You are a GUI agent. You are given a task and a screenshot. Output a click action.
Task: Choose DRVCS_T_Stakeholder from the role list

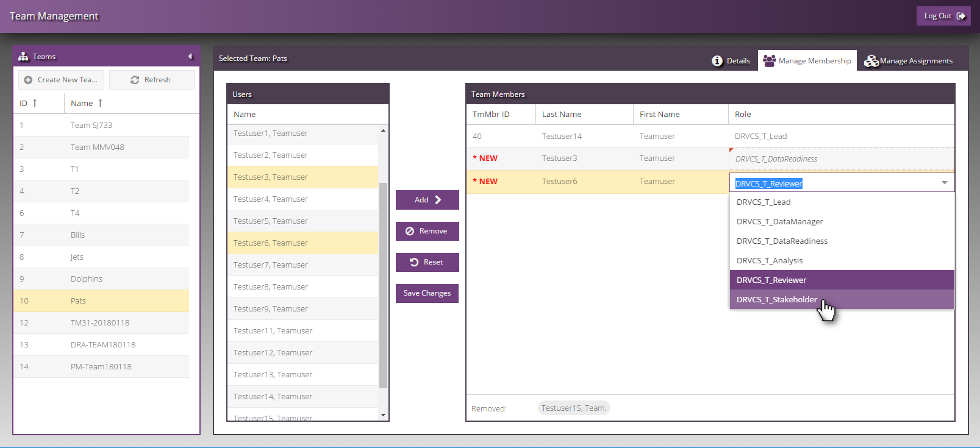point(776,299)
